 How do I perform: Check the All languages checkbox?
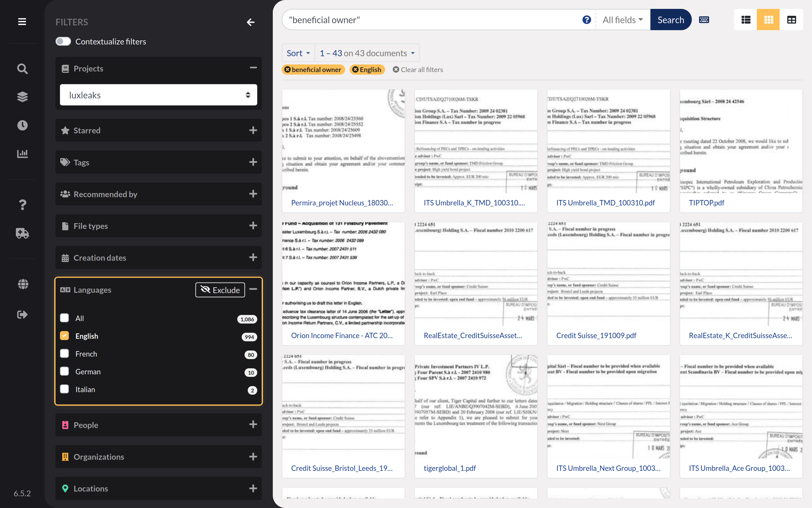click(x=64, y=318)
